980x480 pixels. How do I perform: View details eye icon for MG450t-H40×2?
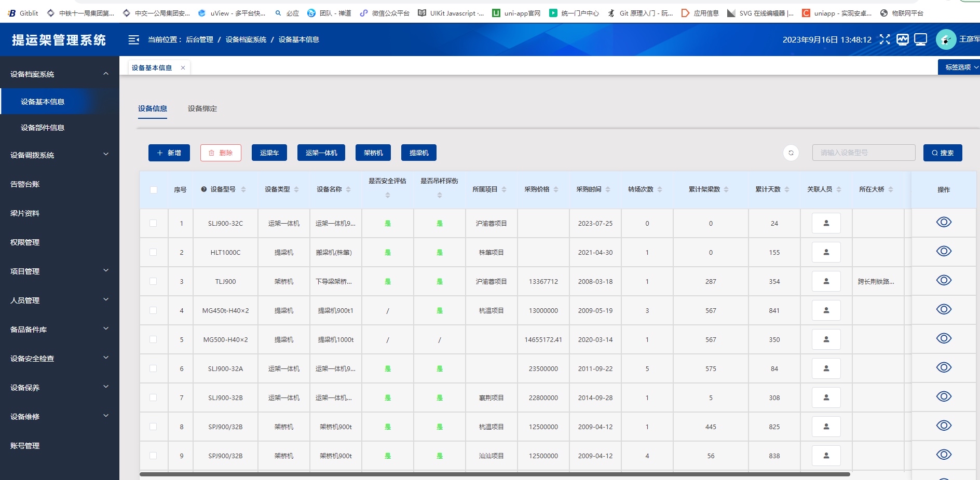click(944, 309)
